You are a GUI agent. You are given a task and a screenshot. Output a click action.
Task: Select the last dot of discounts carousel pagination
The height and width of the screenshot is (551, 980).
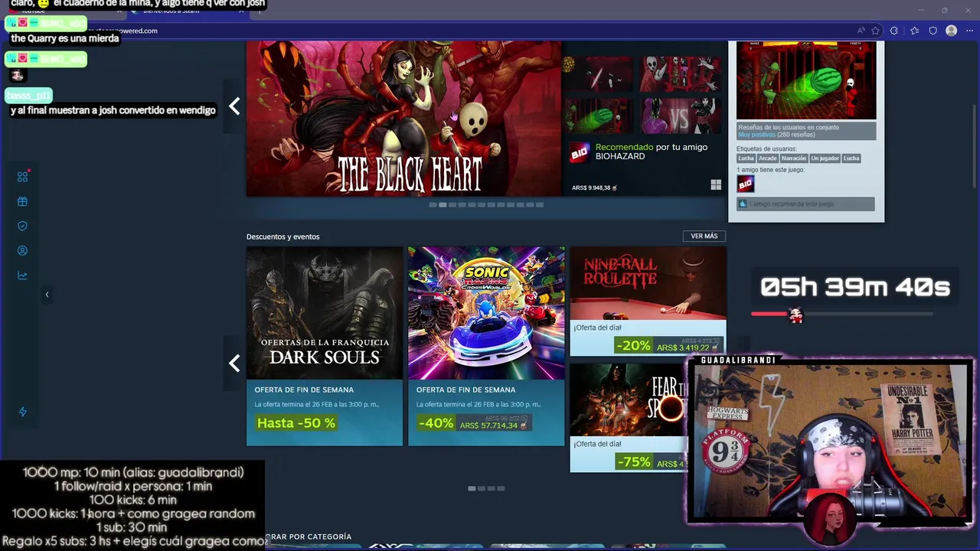coord(501,488)
